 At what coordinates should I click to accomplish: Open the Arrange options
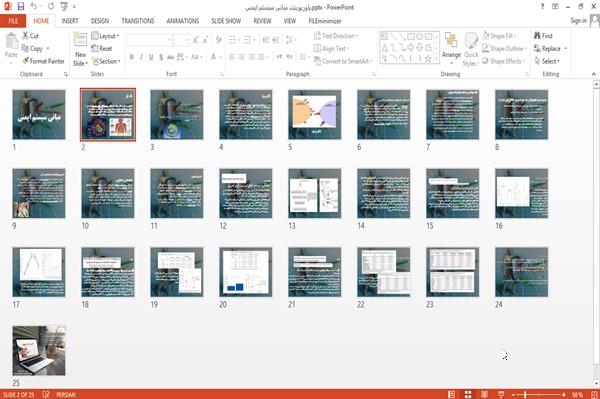[x=451, y=48]
